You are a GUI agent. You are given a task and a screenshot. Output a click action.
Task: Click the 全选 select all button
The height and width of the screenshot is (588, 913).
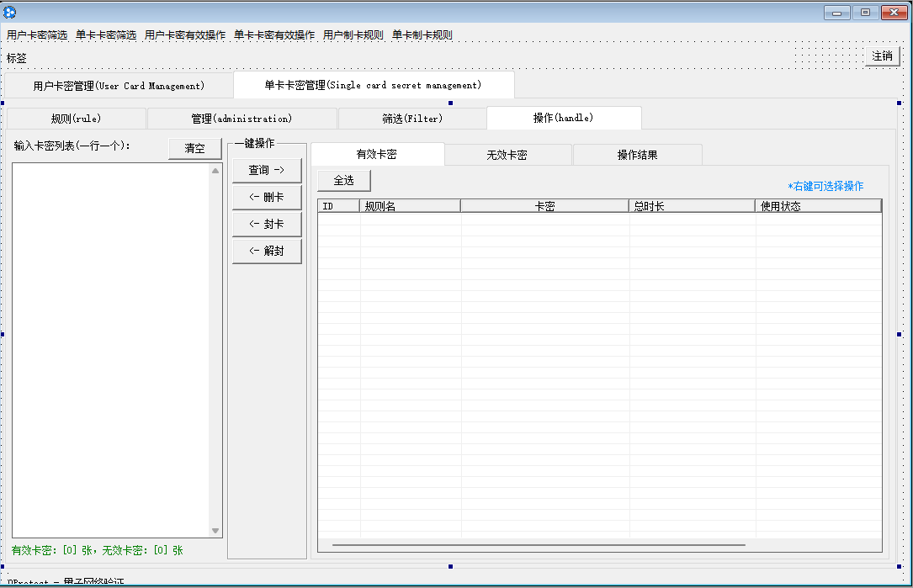343,181
